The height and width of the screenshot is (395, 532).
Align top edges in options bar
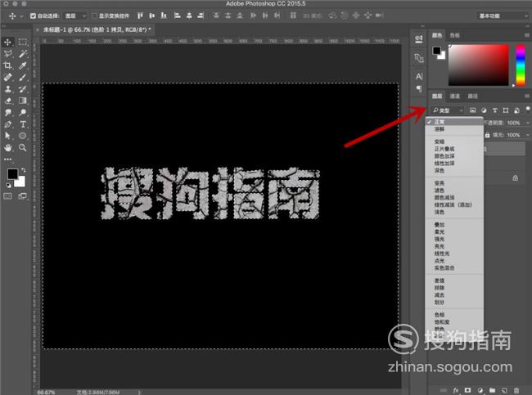pyautogui.click(x=140, y=16)
